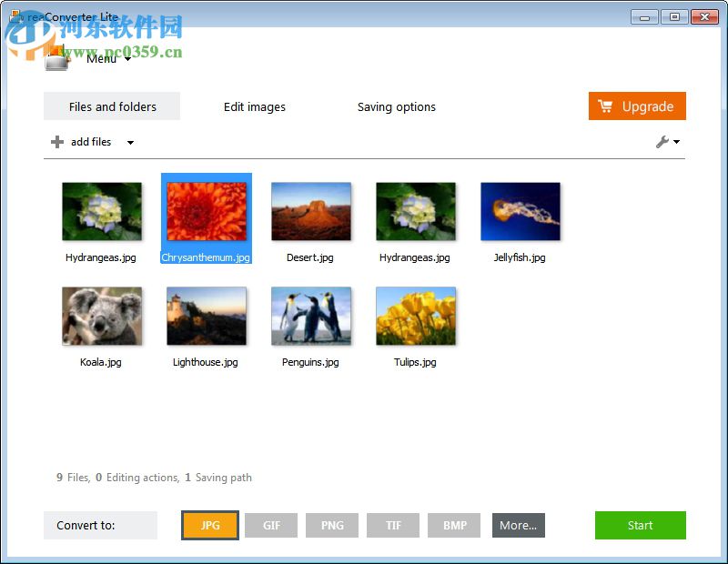
Task: Select the PNG output format
Action: (331, 525)
